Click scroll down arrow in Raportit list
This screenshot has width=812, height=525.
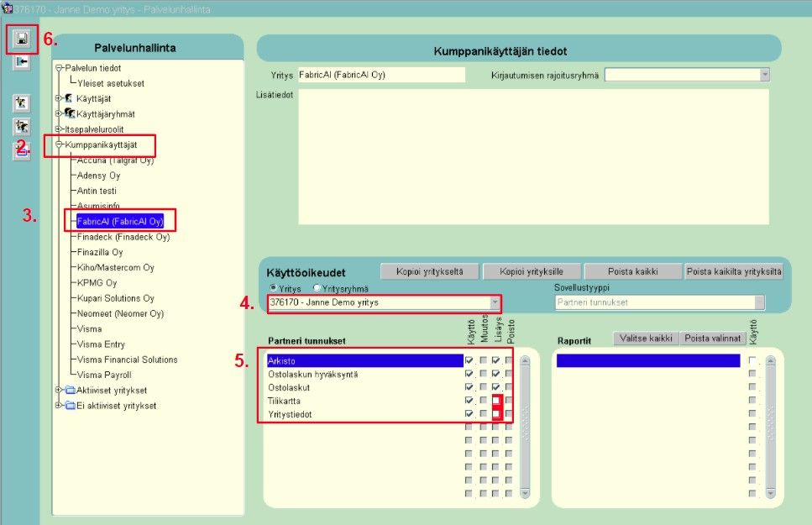coord(771,493)
